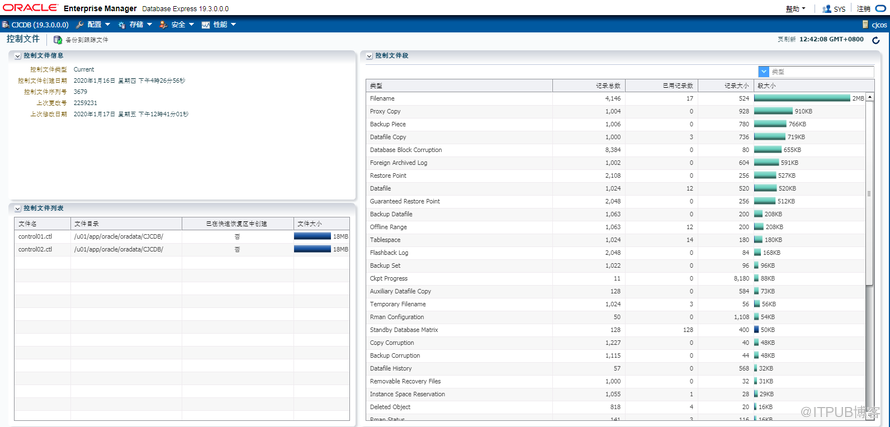Image resolution: width=890 pixels, height=427 pixels.
Task: Select the Backup Piece row
Action: pyautogui.click(x=616, y=124)
